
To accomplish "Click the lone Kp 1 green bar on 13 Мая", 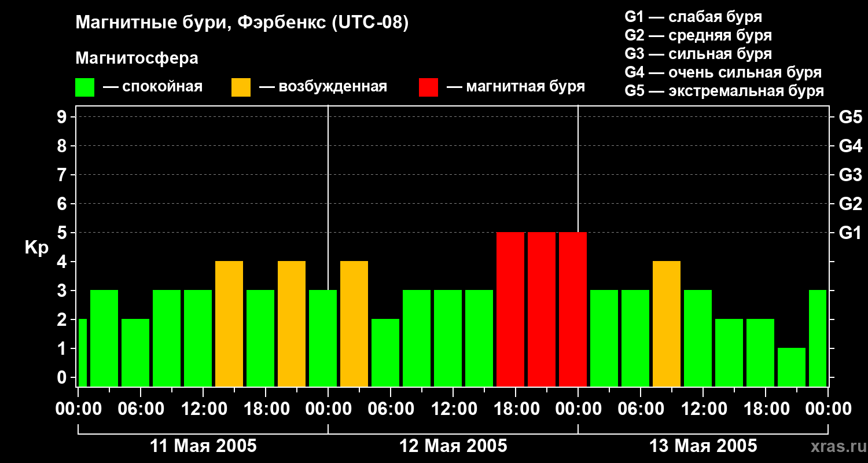I will (792, 368).
